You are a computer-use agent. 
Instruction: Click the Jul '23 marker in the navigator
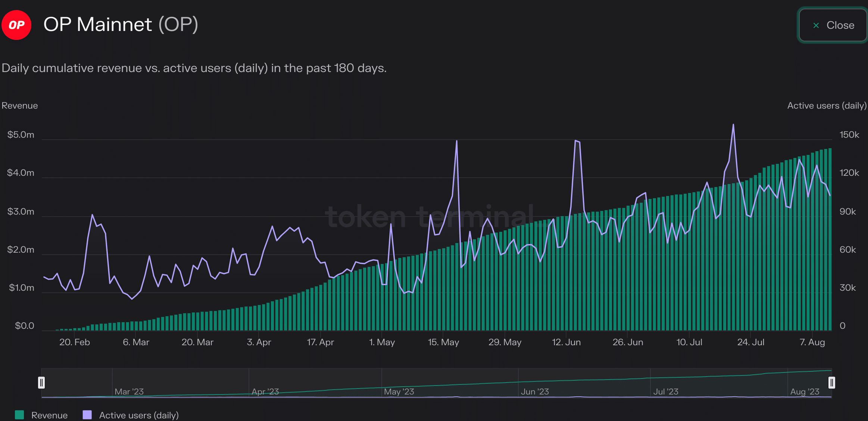coord(666,392)
